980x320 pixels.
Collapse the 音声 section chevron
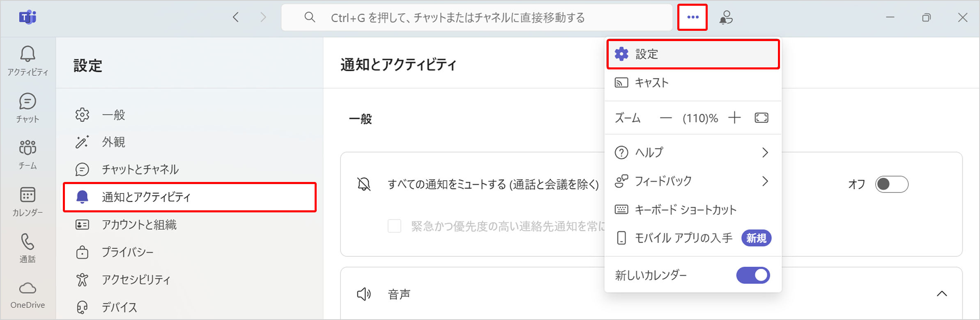(941, 294)
